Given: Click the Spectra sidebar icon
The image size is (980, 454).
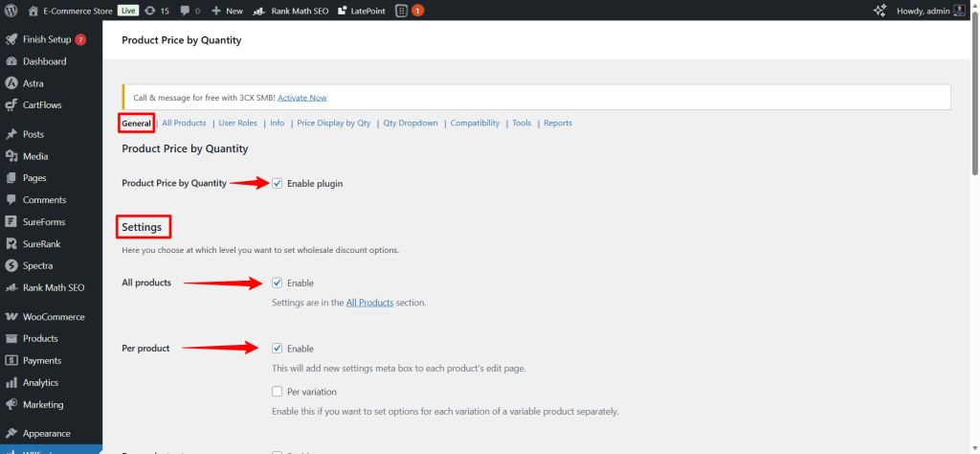Looking at the screenshot, I should 11,265.
